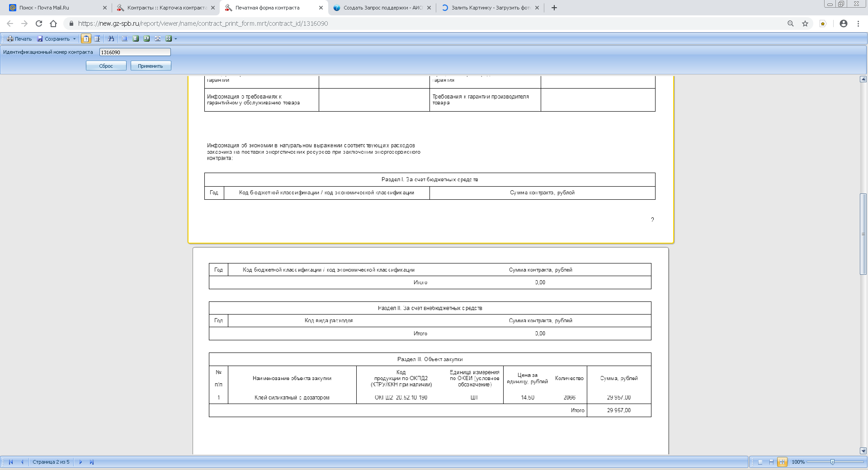Click the Клей силикатный с дозатором cell
The width and height of the screenshot is (868, 470).
click(x=292, y=398)
